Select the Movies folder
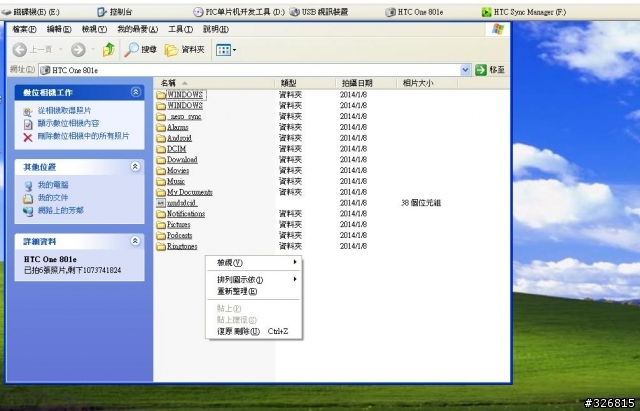This screenshot has width=640, height=411. pos(178,171)
